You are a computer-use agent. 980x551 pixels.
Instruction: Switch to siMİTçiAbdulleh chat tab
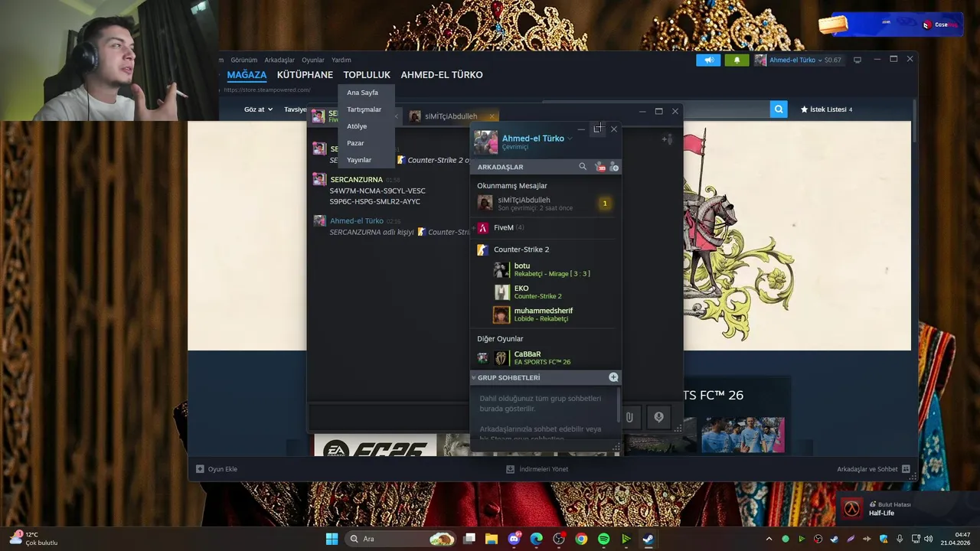[x=452, y=116]
